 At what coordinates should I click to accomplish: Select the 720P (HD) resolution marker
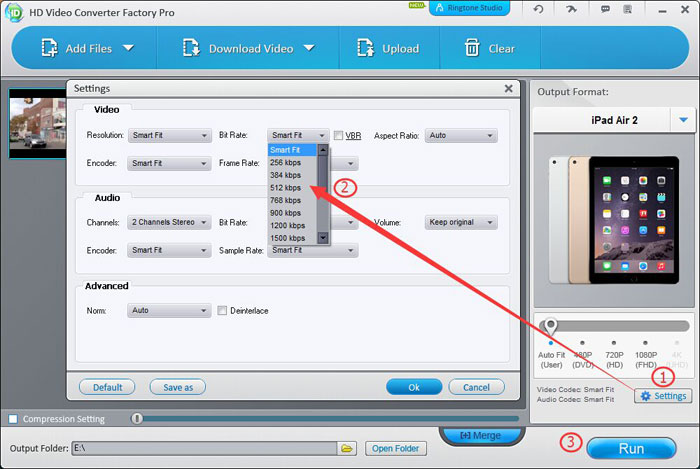pos(614,343)
